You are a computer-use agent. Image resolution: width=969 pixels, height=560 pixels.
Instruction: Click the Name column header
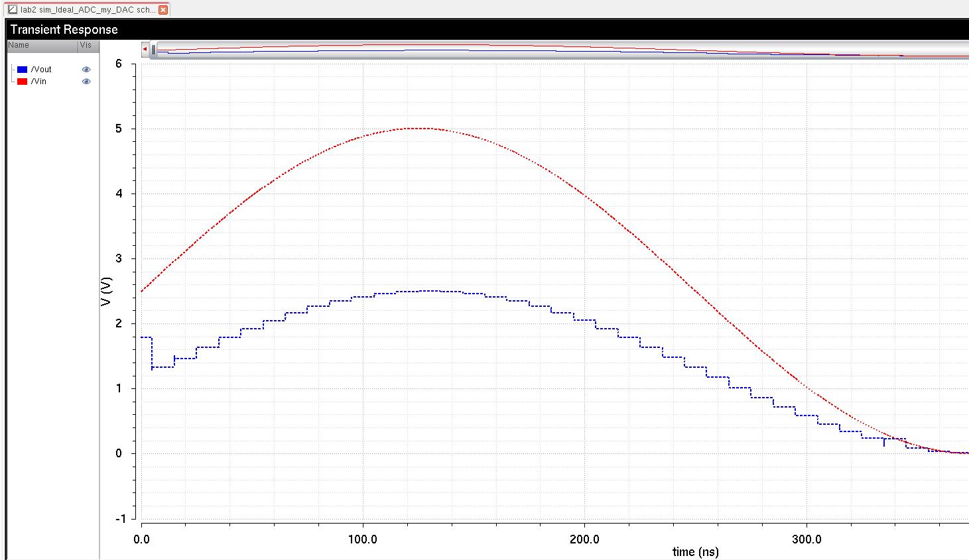(42, 45)
